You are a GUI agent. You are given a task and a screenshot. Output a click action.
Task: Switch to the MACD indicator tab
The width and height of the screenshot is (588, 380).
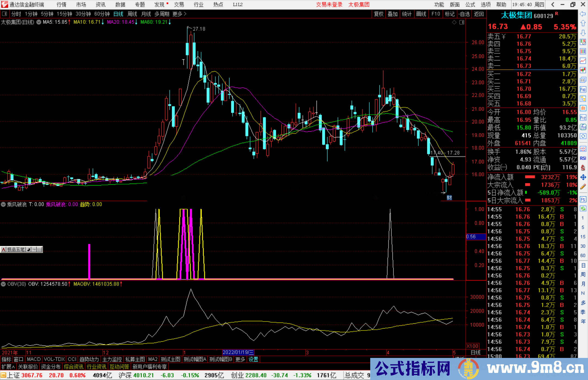(33, 359)
